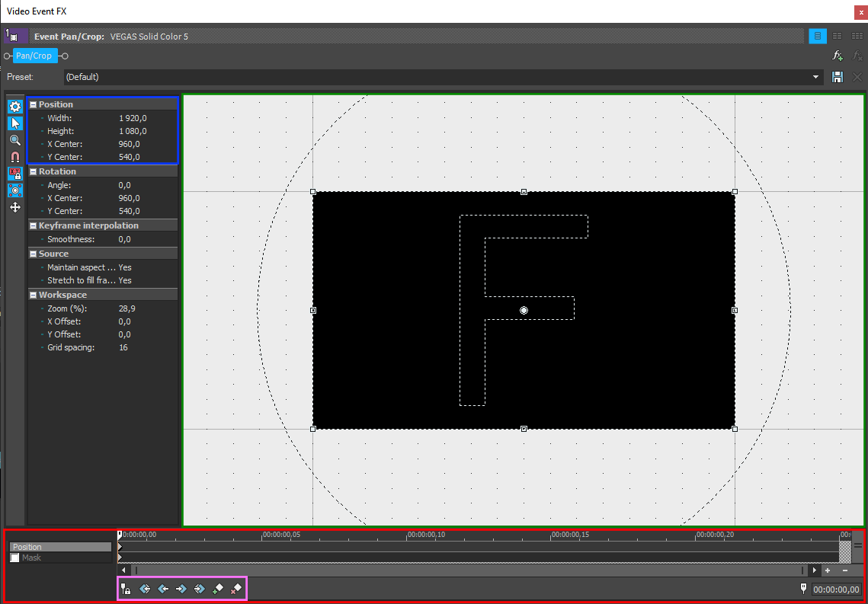
Task: Click the Delete Keyframe icon
Action: (x=236, y=589)
